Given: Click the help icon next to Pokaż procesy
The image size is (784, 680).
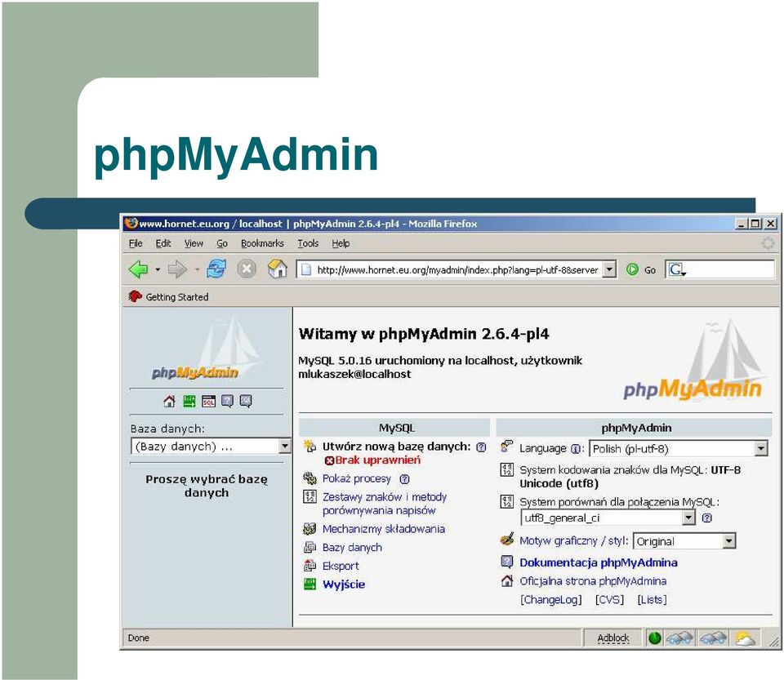Looking at the screenshot, I should pos(404,479).
